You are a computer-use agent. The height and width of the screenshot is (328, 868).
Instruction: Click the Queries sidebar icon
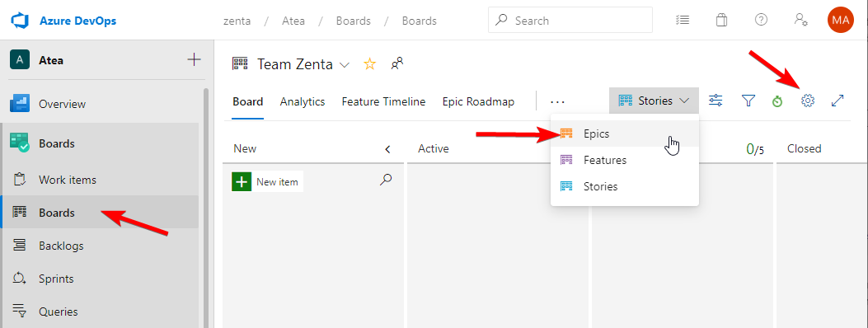pos(20,311)
